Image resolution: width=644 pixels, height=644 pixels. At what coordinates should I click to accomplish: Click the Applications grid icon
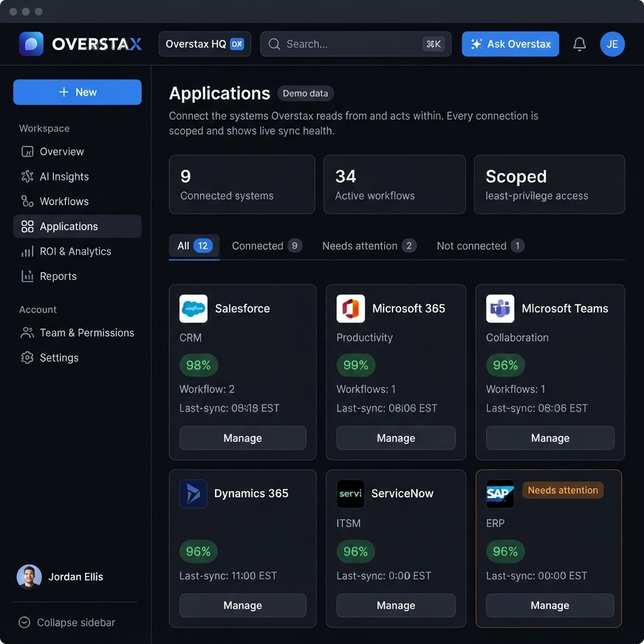[x=27, y=226]
